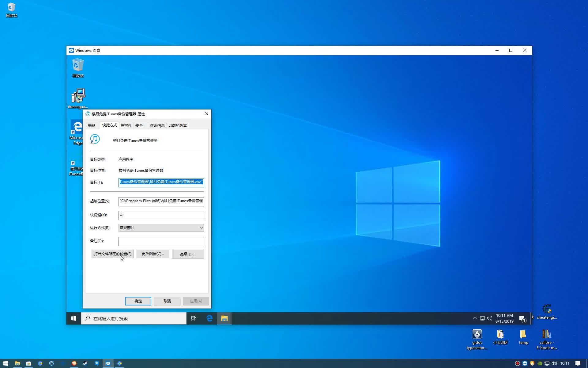The width and height of the screenshot is (588, 368).
Task: Select the calibre E-book desktop icon
Action: 547,339
